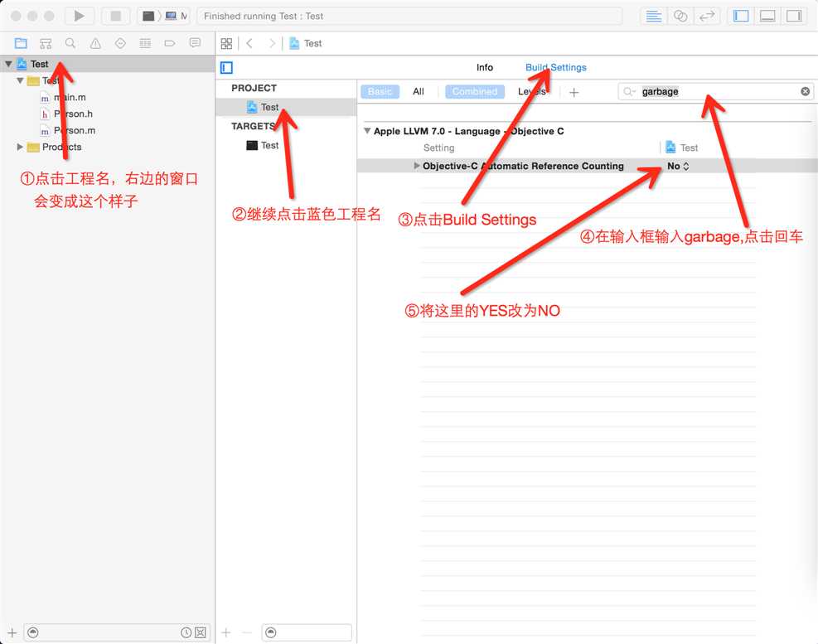Click the Test breadcrumb in jump bar
This screenshot has height=644, width=818.
pos(306,43)
